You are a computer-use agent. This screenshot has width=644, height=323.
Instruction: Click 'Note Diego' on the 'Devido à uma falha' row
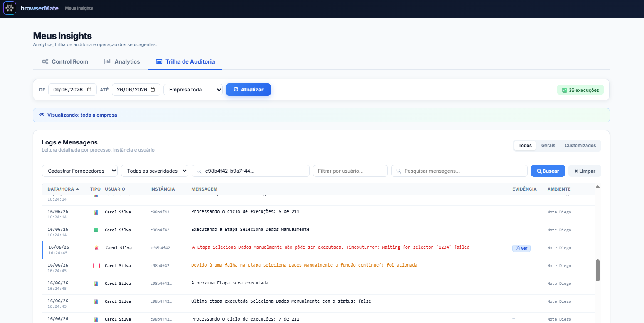[x=559, y=266]
